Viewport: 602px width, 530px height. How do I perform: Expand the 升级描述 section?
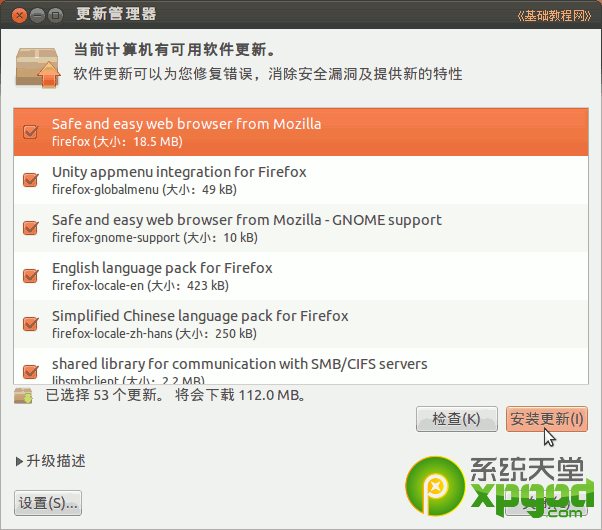coord(51,461)
